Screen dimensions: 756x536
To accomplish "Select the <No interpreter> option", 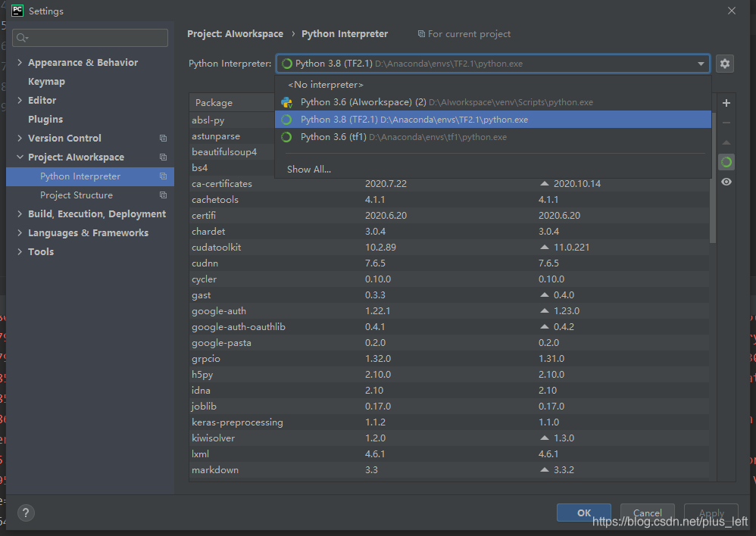I will (492, 85).
